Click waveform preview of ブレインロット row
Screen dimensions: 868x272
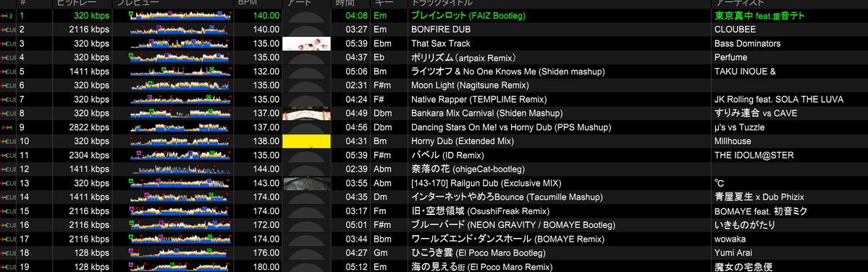[x=180, y=15]
